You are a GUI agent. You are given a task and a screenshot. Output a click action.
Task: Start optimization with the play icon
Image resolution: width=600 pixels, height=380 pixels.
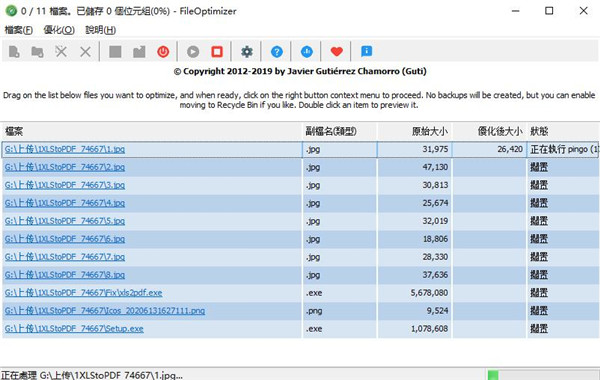click(193, 51)
